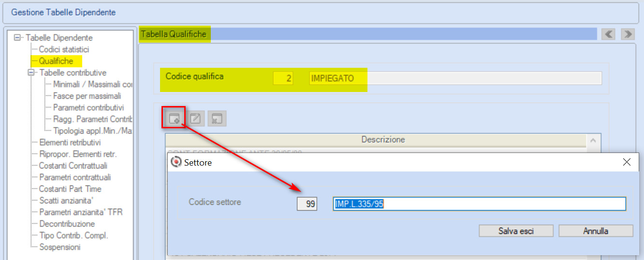Screen dimensions: 644x260
Task: Close the Settore dialog
Action: point(627,162)
